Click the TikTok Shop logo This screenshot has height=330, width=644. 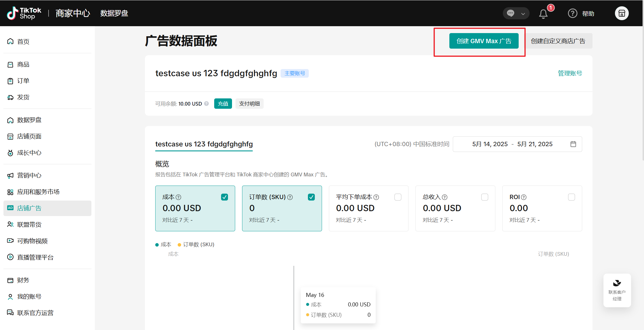coord(24,13)
